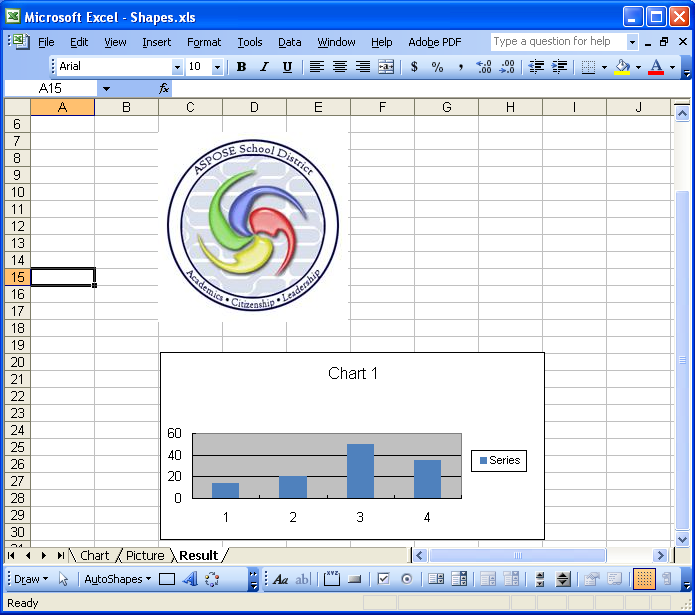Screen dimensions: 695x615
Task: Insert WordArt
Action: click(190, 579)
